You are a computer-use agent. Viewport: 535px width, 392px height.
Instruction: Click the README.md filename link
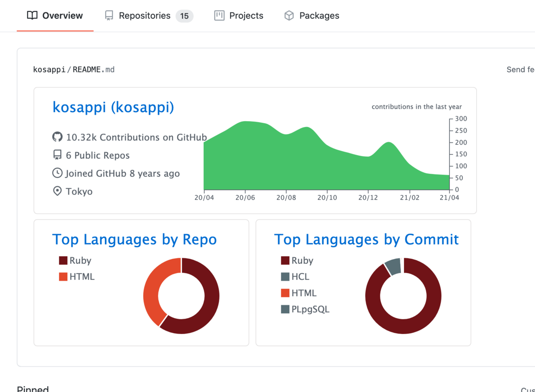[x=94, y=69]
